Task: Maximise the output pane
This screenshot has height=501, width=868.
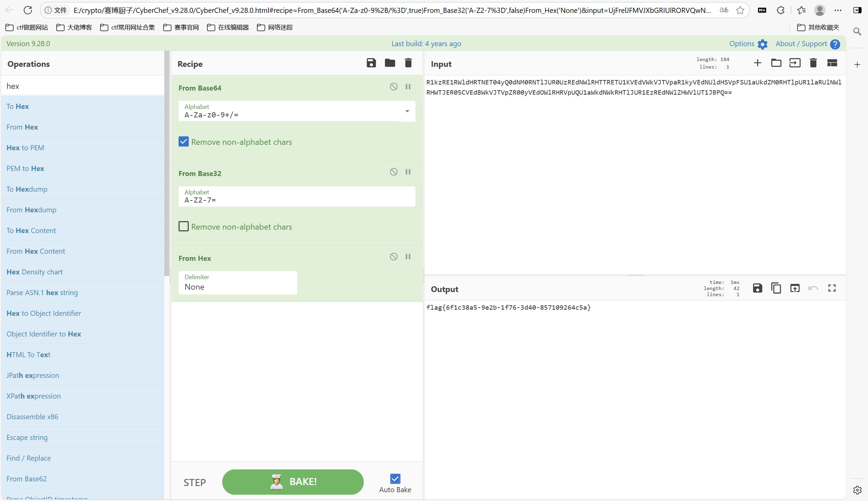Action: point(832,288)
